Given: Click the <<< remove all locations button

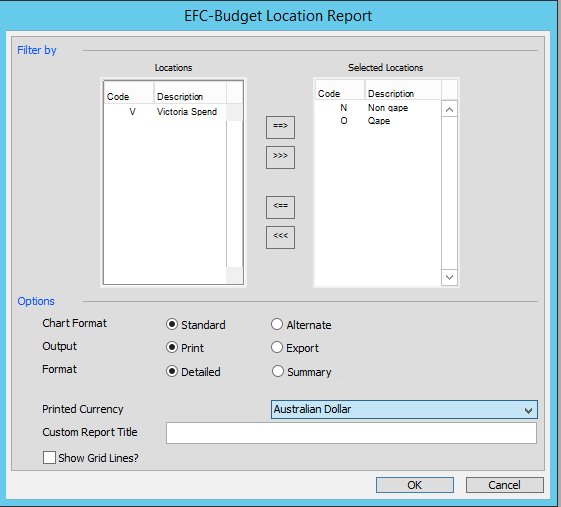Looking at the screenshot, I should click(x=280, y=237).
